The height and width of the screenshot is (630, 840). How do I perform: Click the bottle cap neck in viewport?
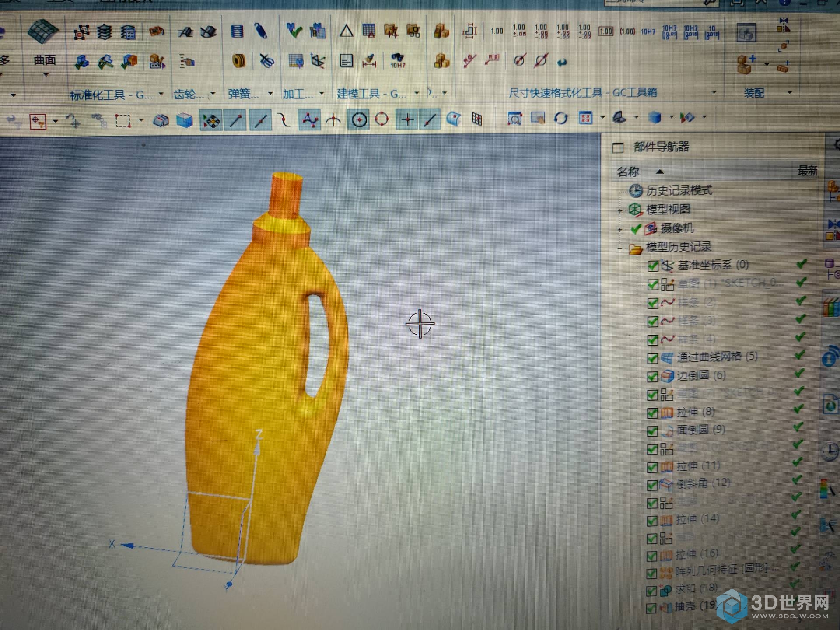pyautogui.click(x=286, y=195)
